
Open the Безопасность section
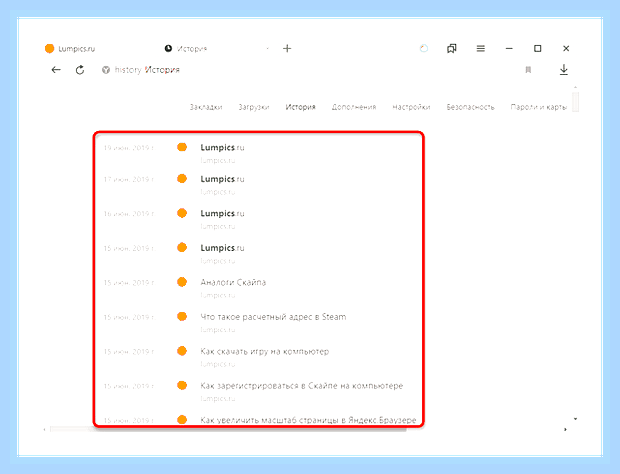[471, 107]
